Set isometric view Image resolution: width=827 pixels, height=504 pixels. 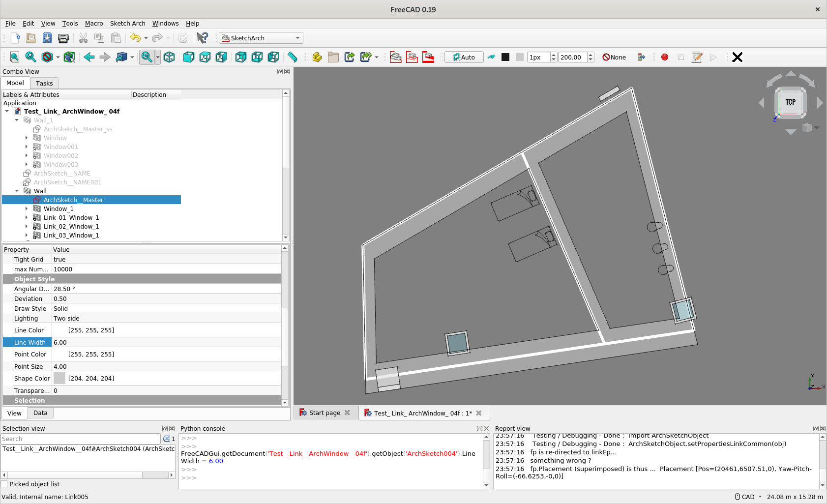169,57
